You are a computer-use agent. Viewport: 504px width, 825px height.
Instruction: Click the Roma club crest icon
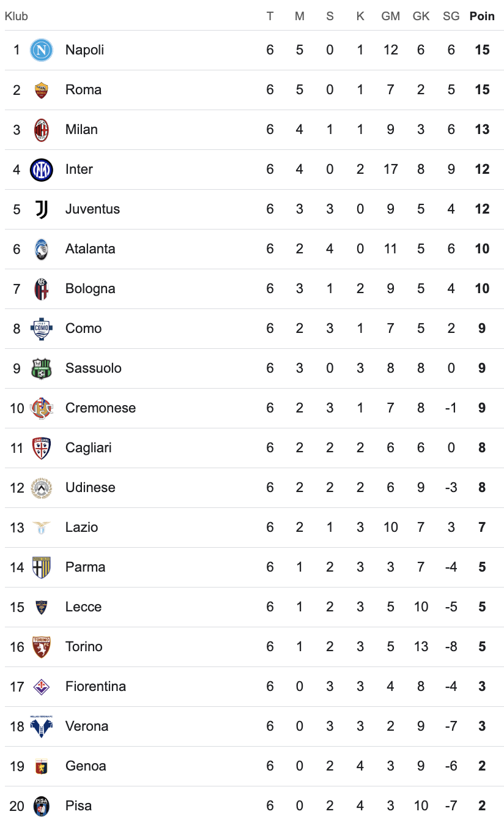point(42,90)
